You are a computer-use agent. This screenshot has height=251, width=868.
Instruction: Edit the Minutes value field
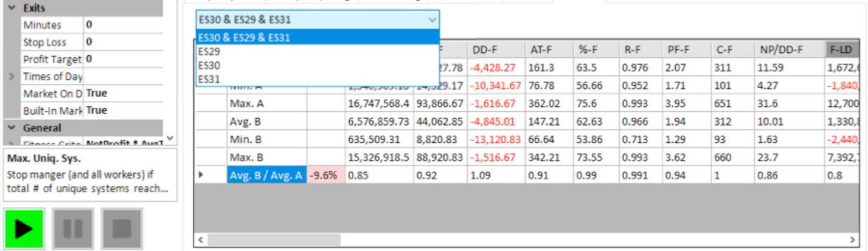pos(123,25)
